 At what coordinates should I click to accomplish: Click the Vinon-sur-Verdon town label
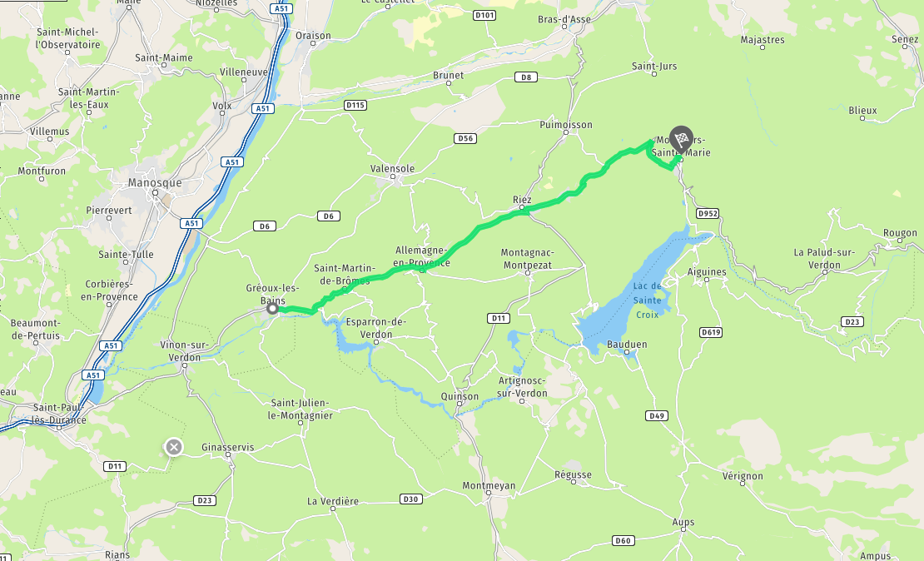185,351
